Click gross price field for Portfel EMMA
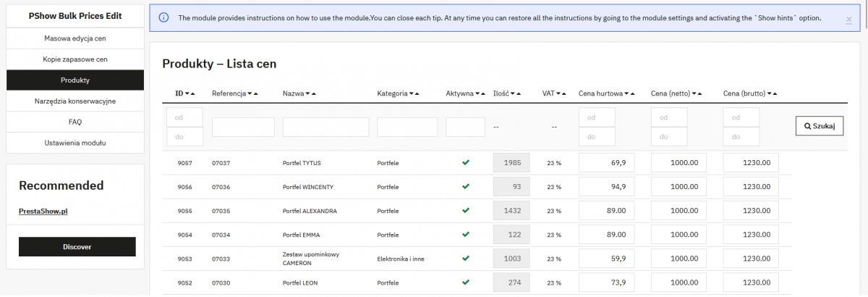 pyautogui.click(x=752, y=234)
